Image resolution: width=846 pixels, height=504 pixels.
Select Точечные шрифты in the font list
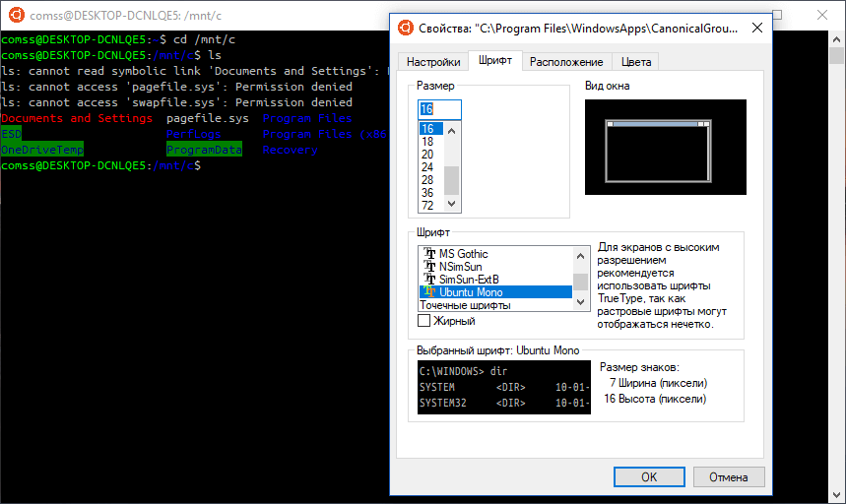tap(495, 304)
